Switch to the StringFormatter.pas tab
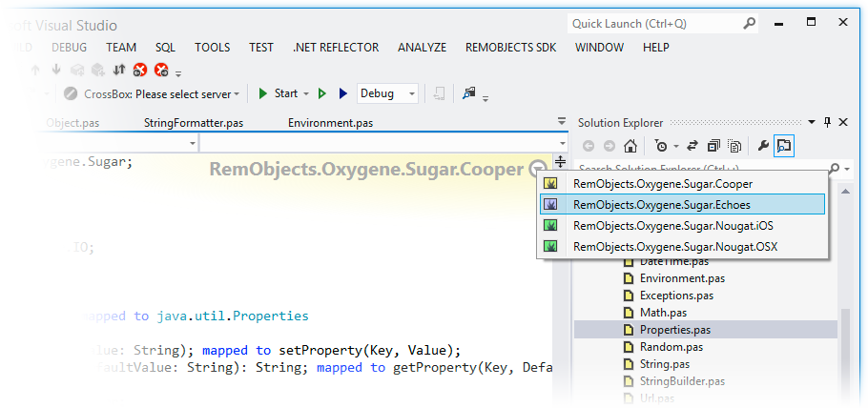The image size is (868, 408). point(194,122)
